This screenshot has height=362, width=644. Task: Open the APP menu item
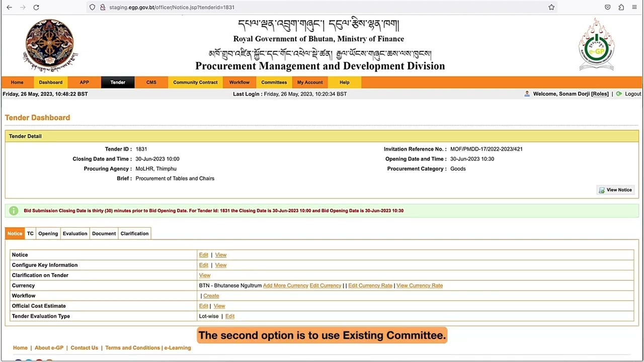point(84,82)
